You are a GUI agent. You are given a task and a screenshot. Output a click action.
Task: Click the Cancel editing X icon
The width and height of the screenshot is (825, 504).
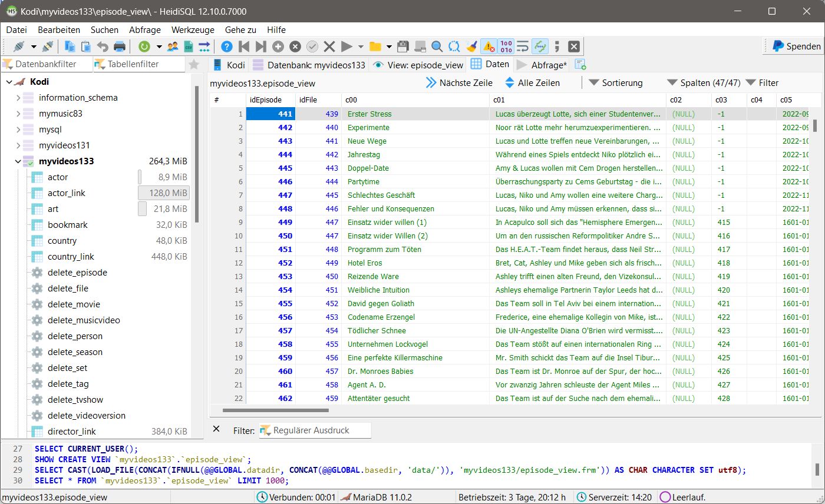point(329,47)
